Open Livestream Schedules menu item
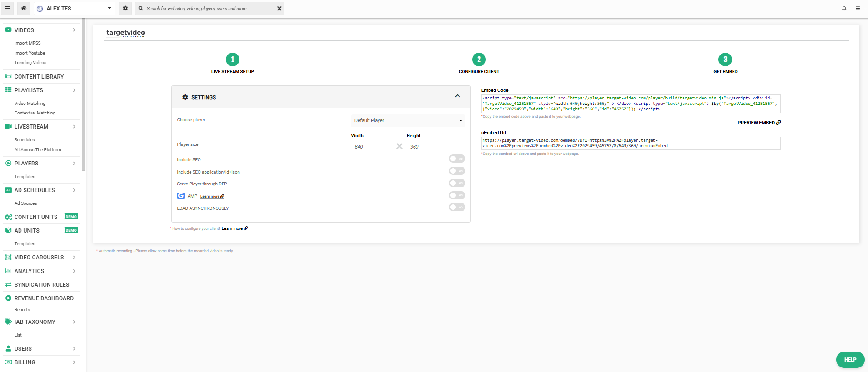868x372 pixels. click(25, 140)
